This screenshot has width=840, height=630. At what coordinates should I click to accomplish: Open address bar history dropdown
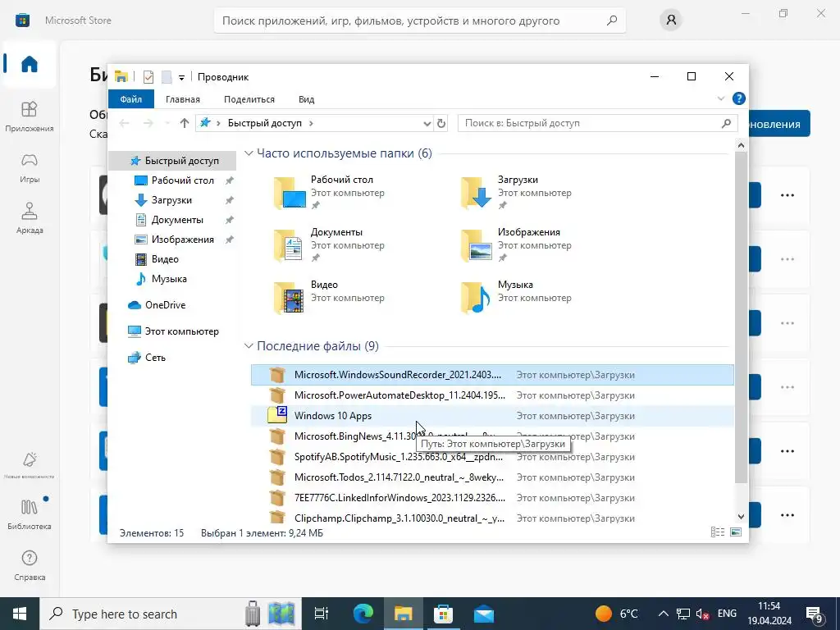click(427, 123)
